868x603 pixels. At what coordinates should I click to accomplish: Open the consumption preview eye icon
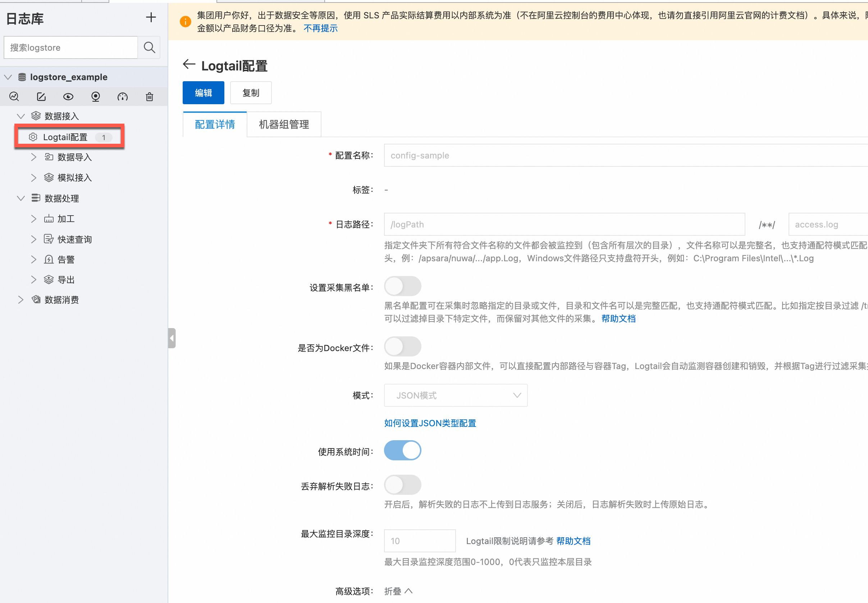(68, 96)
